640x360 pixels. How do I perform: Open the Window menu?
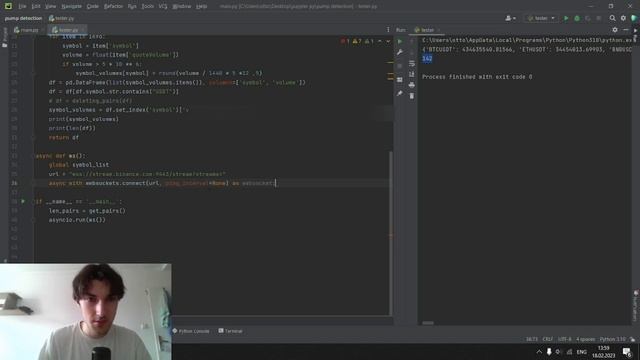182,6
